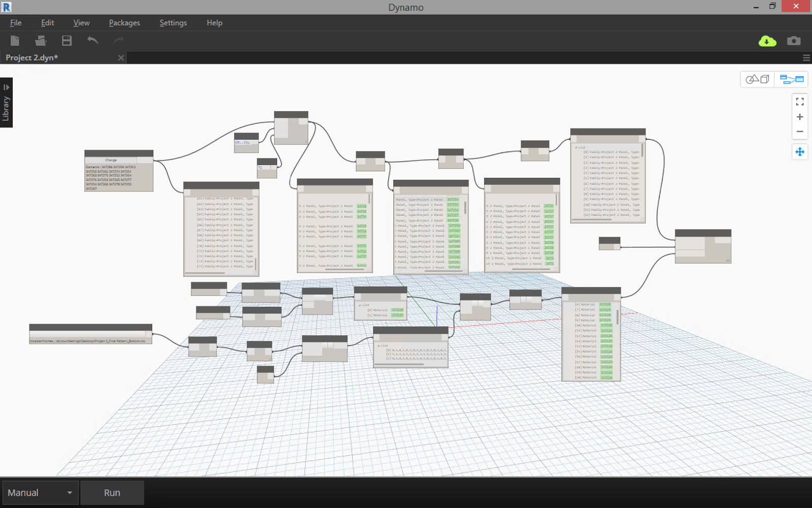Open the Settings menu
The width and height of the screenshot is (812, 508).
[173, 23]
